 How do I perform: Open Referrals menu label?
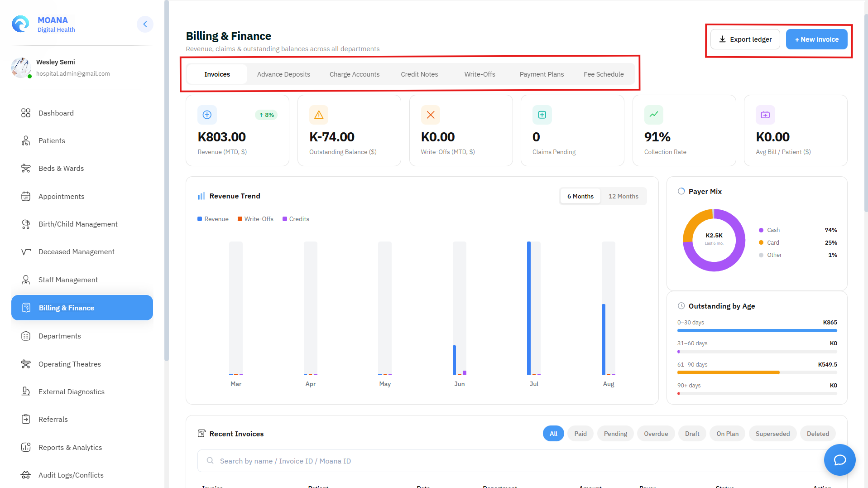click(53, 419)
